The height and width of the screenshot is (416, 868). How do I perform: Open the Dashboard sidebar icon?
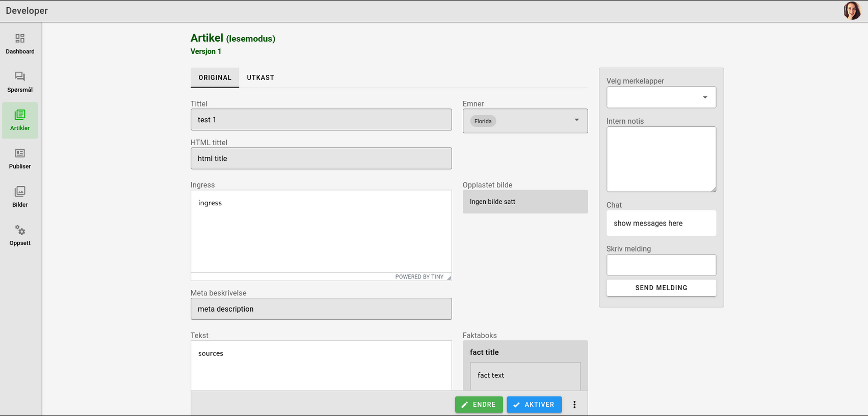tap(20, 39)
